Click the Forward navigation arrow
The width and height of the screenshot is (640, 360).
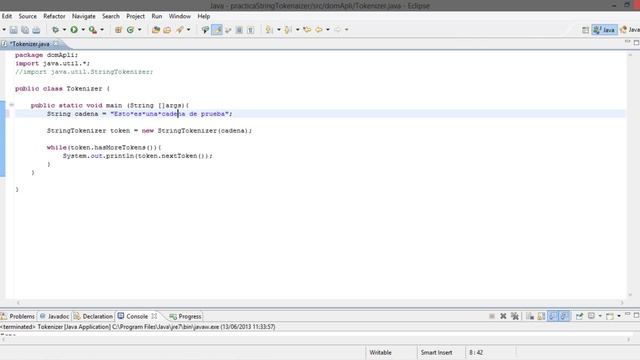coord(338,30)
